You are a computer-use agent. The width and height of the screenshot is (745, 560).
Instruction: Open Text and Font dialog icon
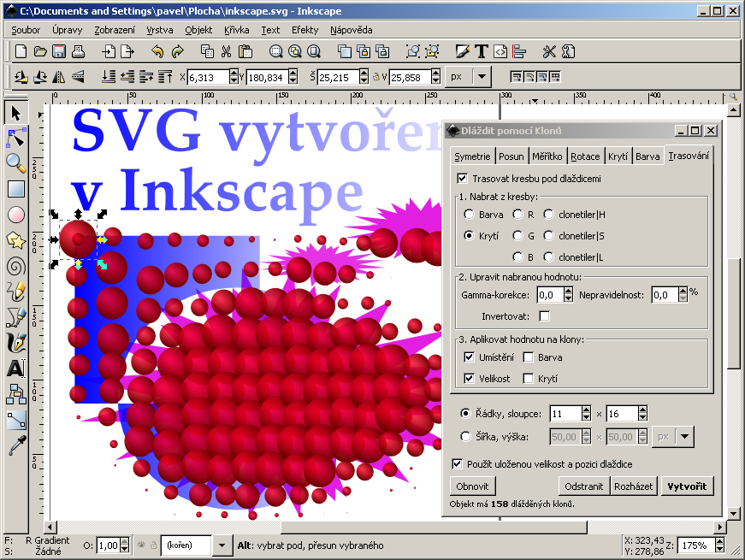(x=482, y=51)
